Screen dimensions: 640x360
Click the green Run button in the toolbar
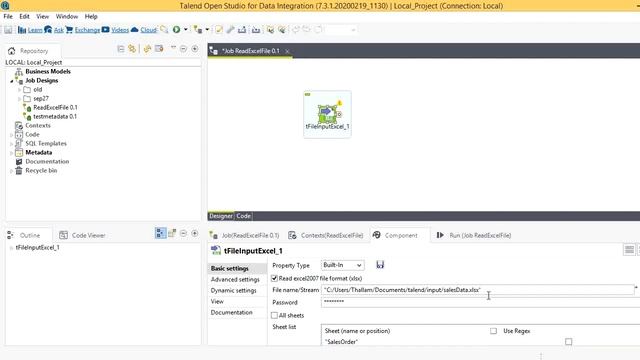pyautogui.click(x=176, y=29)
